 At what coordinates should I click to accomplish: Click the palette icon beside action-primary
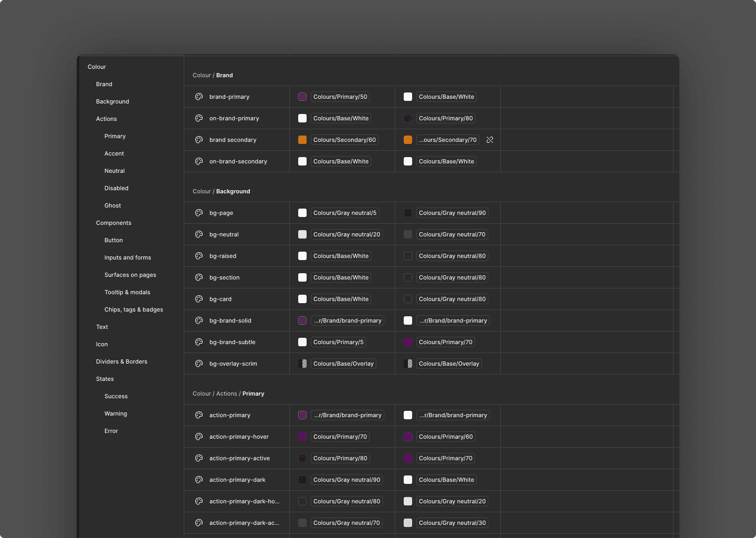199,415
